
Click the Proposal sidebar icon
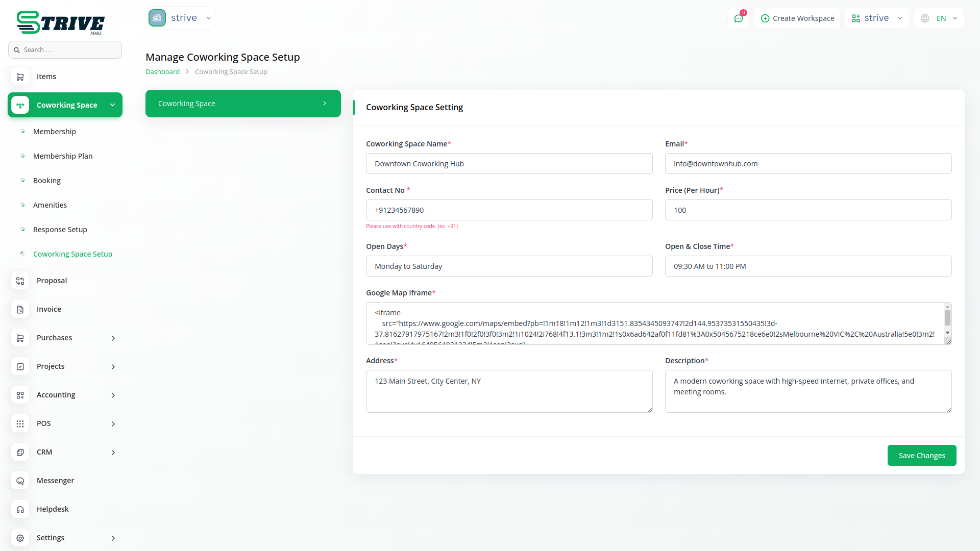click(x=20, y=281)
